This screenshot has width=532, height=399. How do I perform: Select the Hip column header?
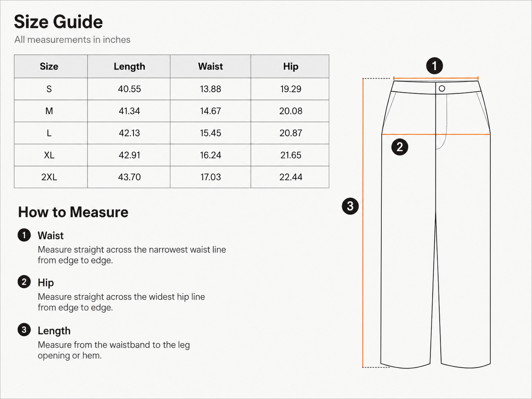click(x=290, y=66)
